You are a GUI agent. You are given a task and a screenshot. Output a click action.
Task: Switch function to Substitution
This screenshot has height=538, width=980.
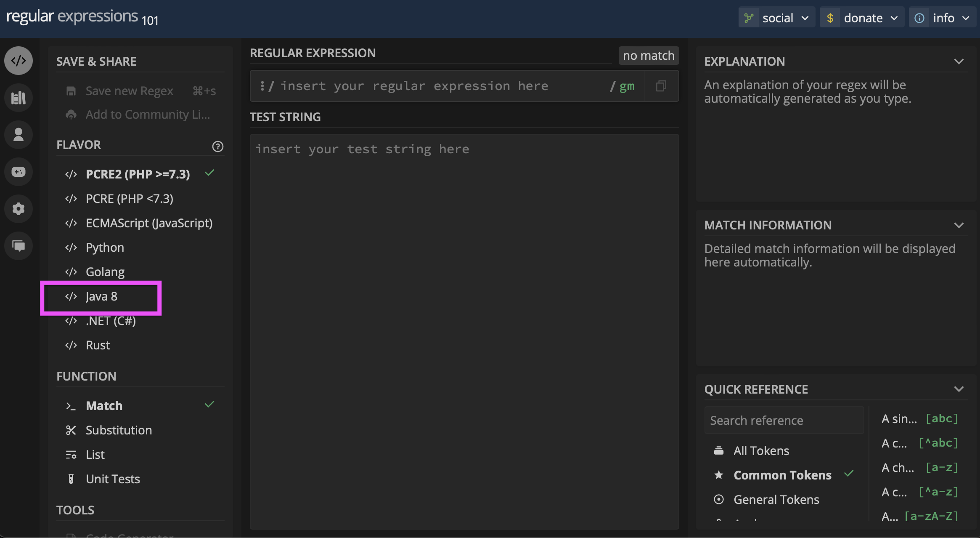[x=119, y=430]
